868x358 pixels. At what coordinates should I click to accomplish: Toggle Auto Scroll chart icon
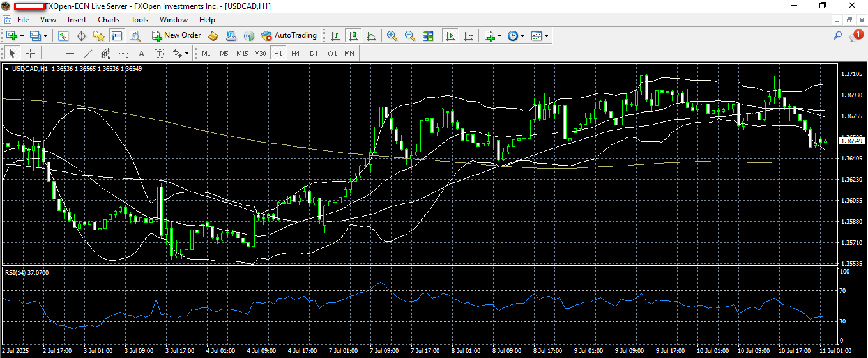(450, 36)
